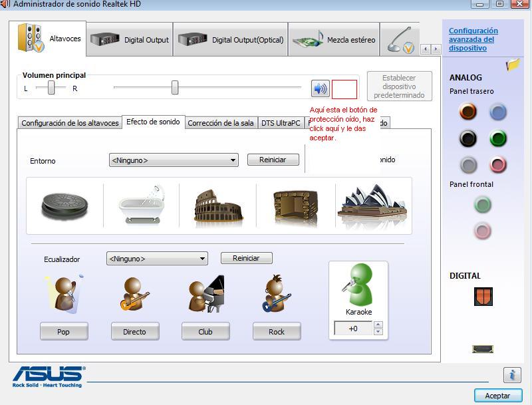Choose the stone room environment icon
This screenshot has height=405, width=532.
(295, 205)
